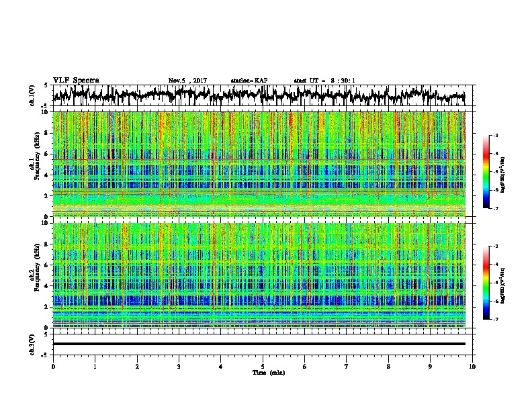Select the ch.2 "Frequency (kHz)" axis label
Viewport: 532px width, 411px height.
37,267
